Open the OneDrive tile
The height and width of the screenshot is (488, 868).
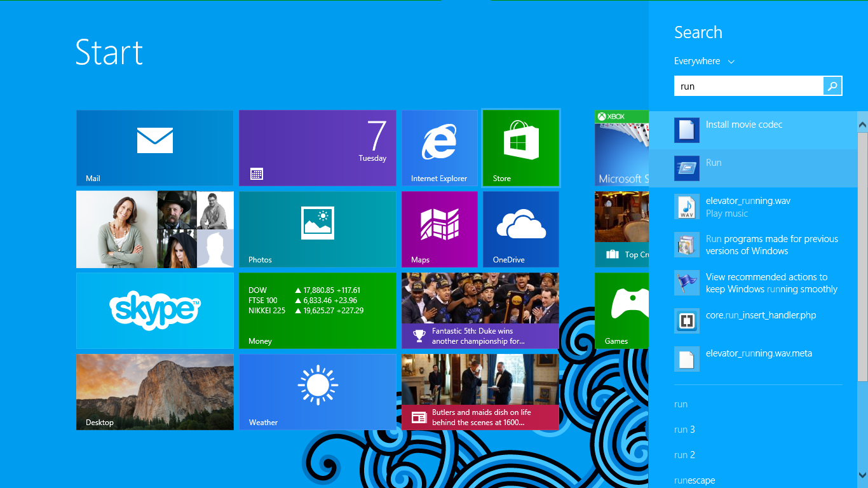click(x=521, y=229)
